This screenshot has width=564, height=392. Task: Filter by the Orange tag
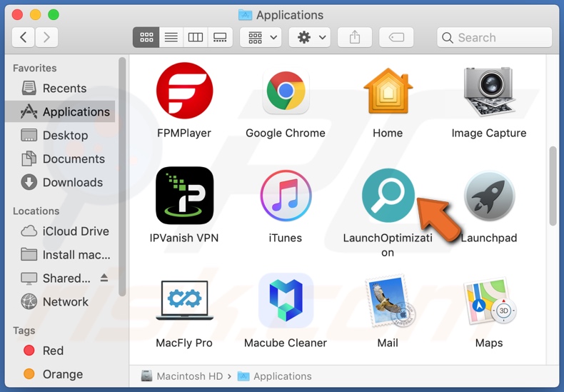click(61, 374)
